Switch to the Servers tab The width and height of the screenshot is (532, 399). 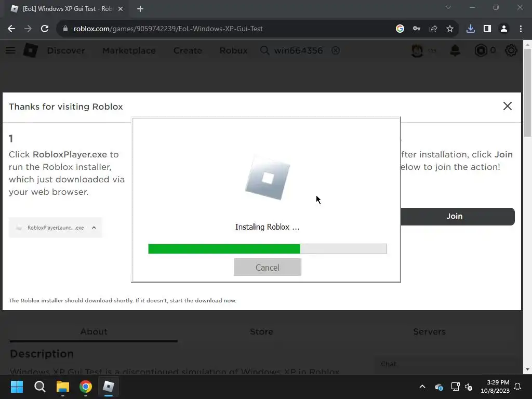[x=429, y=332]
